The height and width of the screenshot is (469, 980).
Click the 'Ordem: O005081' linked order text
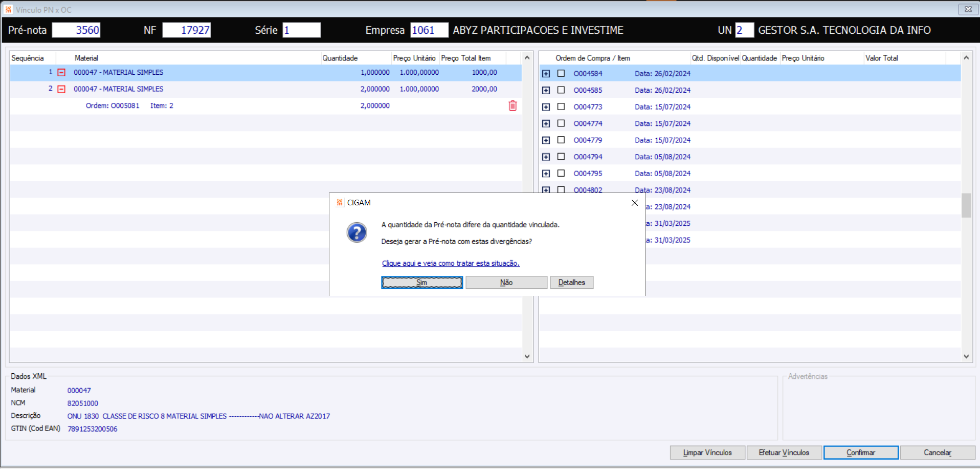(113, 105)
